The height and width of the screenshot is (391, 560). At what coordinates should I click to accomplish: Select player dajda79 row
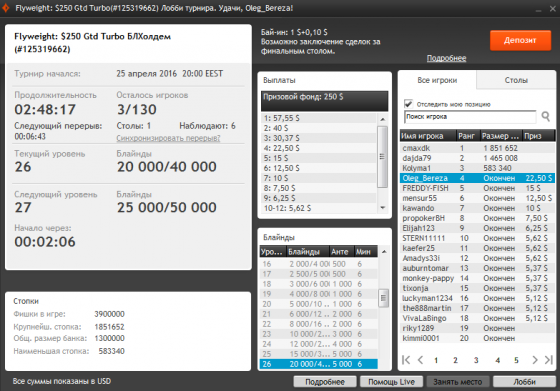(x=477, y=158)
